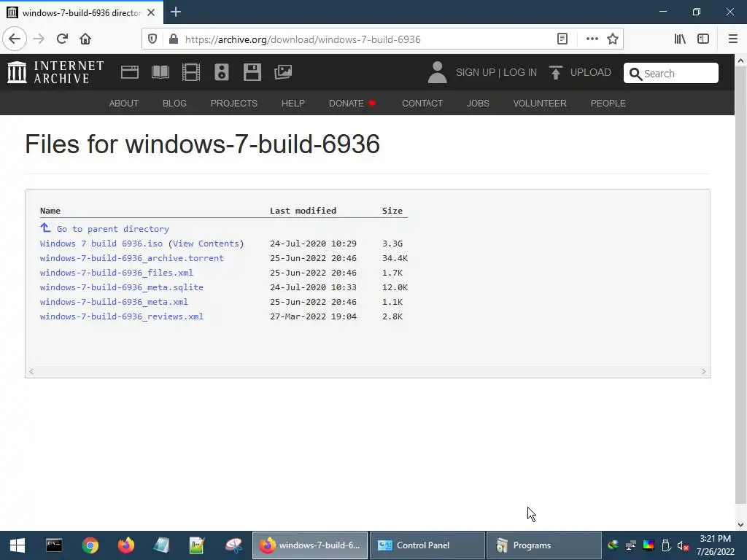
Task: Click the UPLOAD link
Action: point(590,72)
